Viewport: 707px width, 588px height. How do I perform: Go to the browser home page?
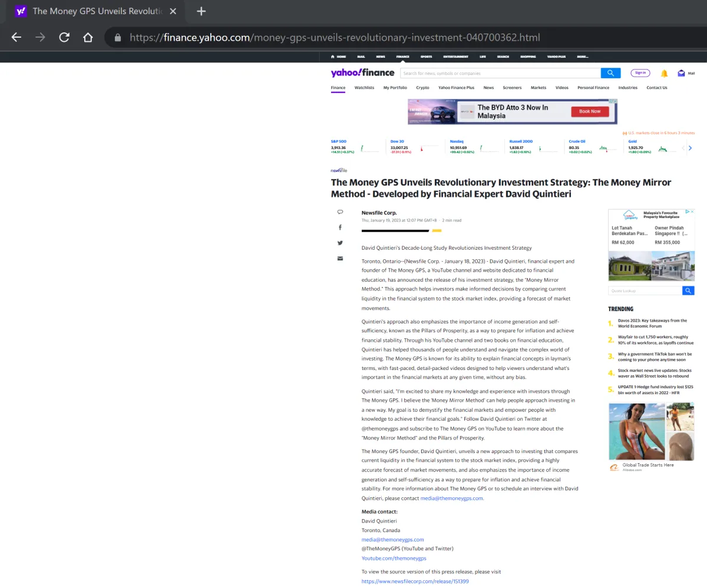tap(88, 37)
